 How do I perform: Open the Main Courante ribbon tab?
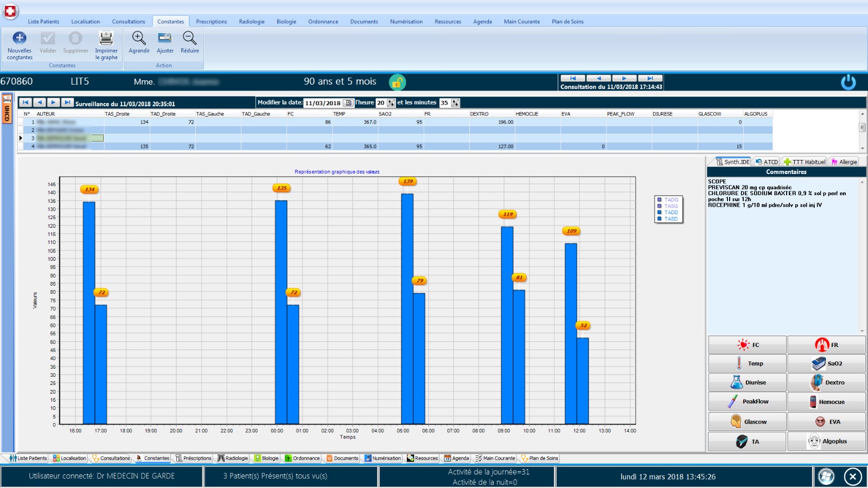[521, 22]
